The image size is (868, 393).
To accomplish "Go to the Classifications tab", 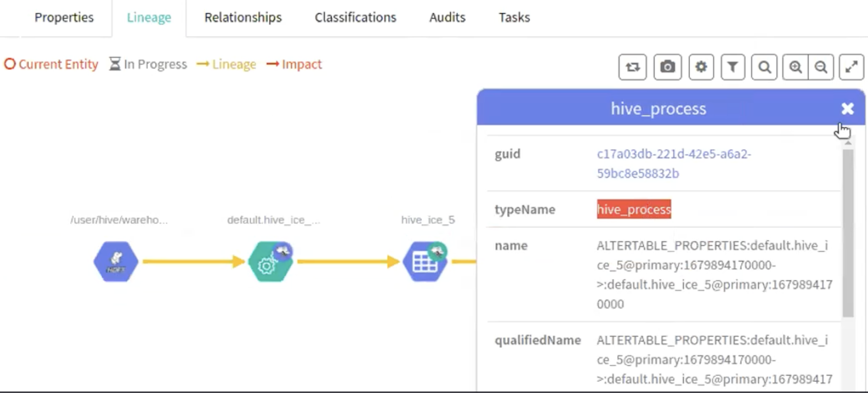I will pyautogui.click(x=355, y=18).
